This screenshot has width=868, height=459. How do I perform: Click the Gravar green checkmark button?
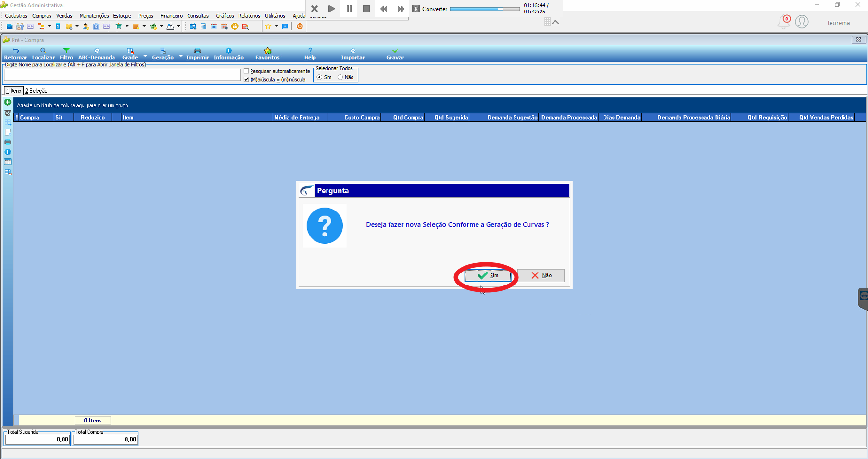(x=395, y=54)
